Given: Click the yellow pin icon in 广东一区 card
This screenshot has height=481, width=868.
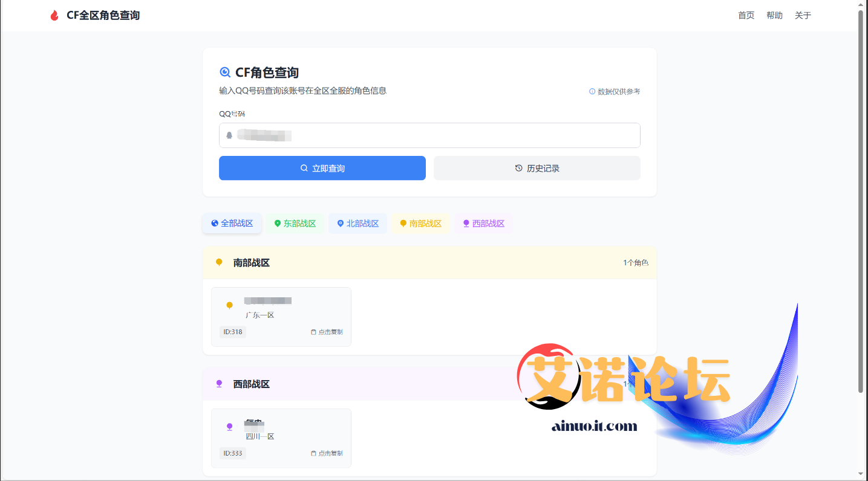Looking at the screenshot, I should pos(229,306).
